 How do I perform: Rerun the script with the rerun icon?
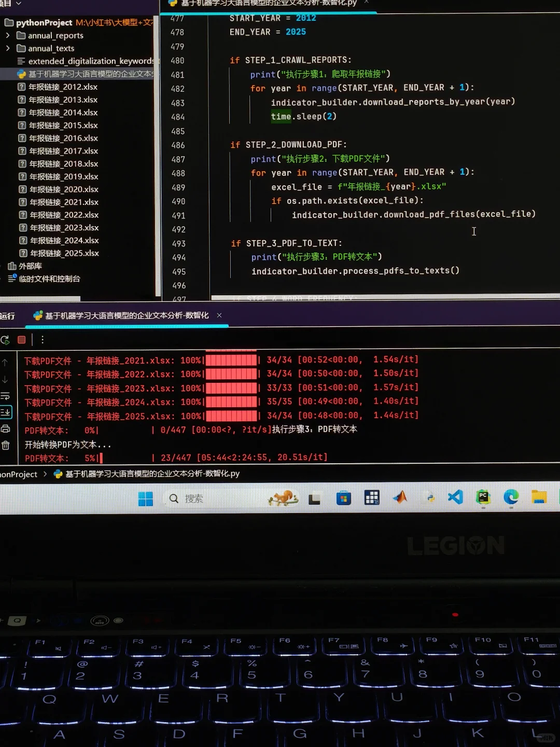click(5, 340)
